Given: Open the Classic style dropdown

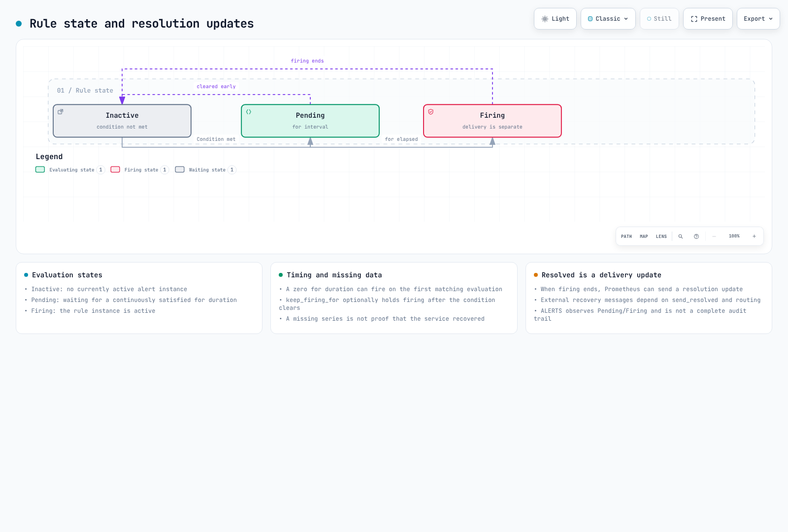Looking at the screenshot, I should 608,19.
